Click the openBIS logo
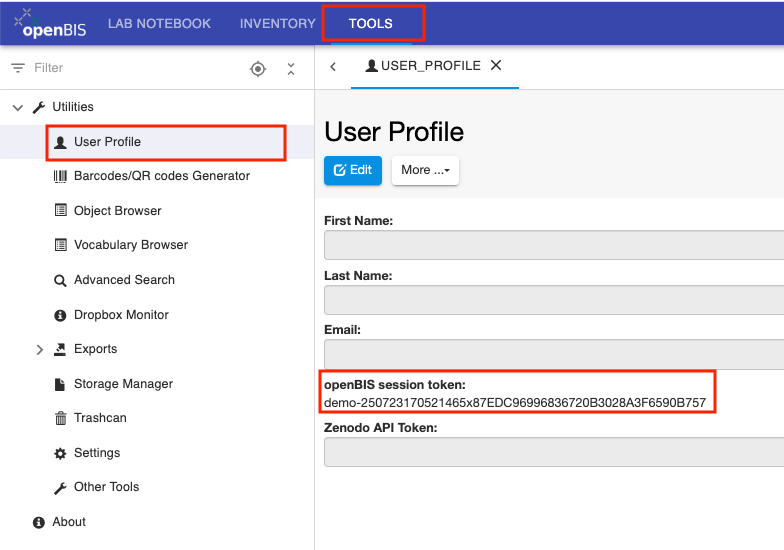This screenshot has width=784, height=550. pyautogui.click(x=50, y=24)
